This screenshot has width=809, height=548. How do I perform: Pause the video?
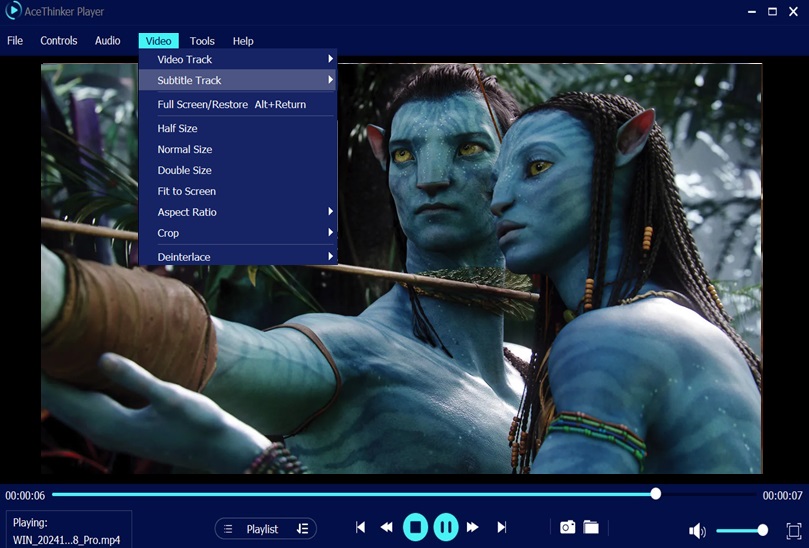[446, 527]
